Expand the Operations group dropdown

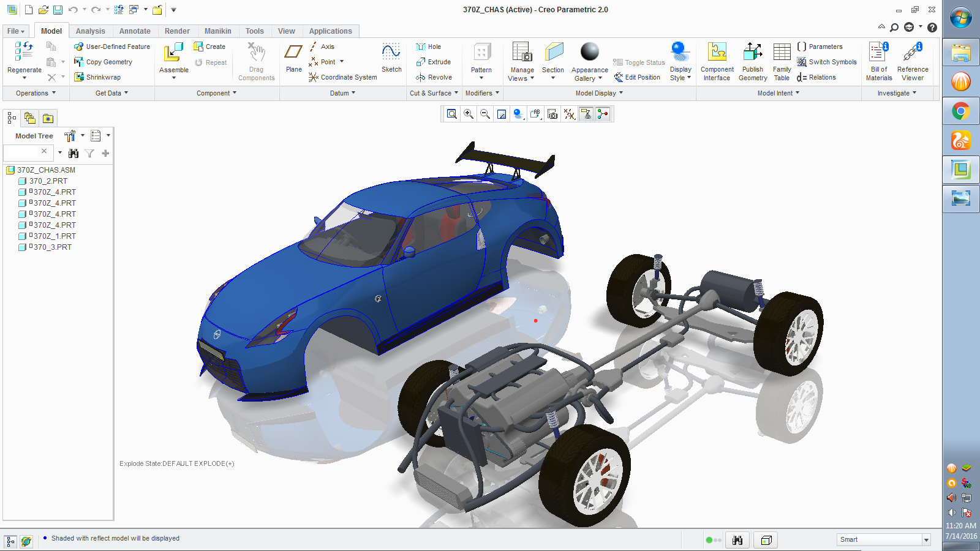[36, 93]
